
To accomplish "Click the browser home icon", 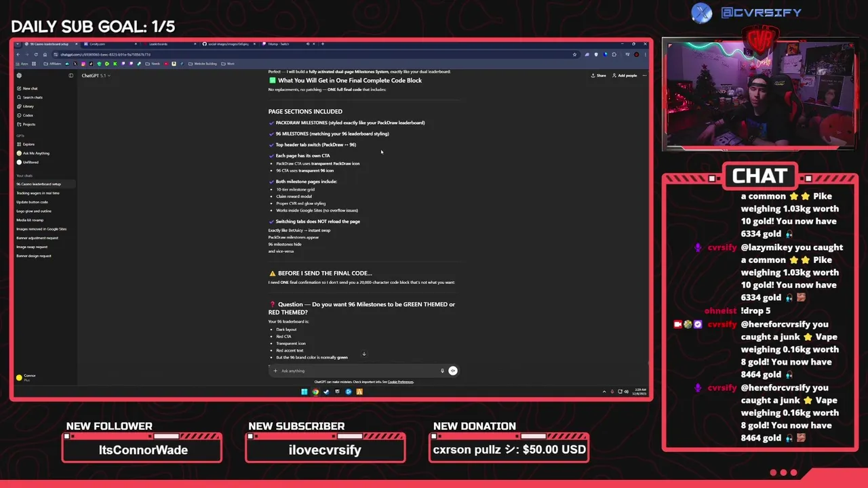I will pyautogui.click(x=45, y=54).
